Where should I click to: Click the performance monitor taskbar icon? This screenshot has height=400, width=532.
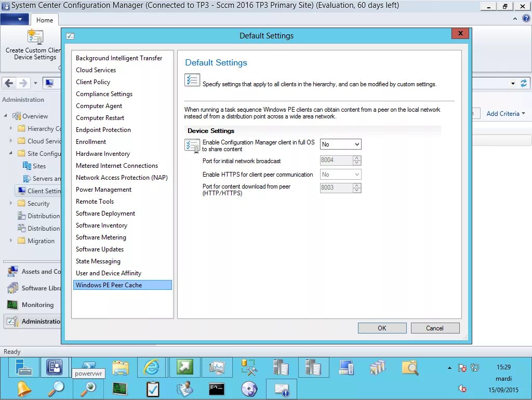pos(217,367)
